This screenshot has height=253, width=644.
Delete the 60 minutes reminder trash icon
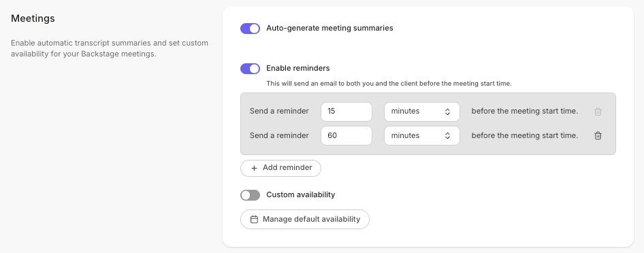(598, 136)
